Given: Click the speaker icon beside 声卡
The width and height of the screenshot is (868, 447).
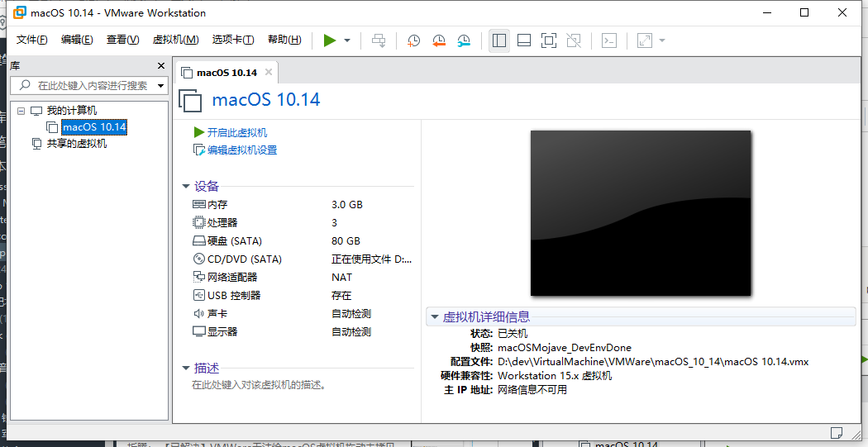Looking at the screenshot, I should [198, 314].
